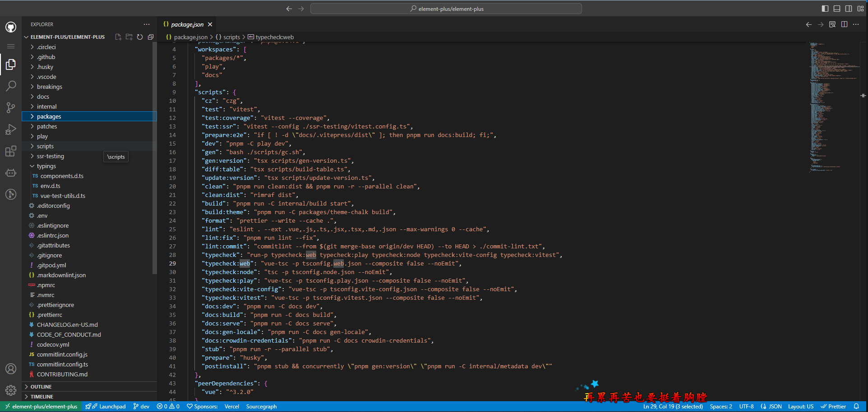Open editor More Actions ellipsis
The image size is (868, 412).
tap(856, 24)
